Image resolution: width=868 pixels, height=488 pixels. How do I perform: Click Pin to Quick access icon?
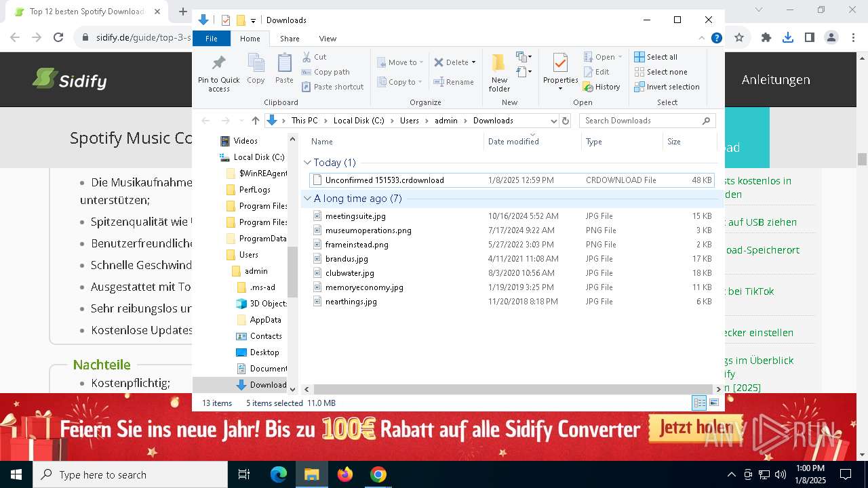tap(218, 73)
